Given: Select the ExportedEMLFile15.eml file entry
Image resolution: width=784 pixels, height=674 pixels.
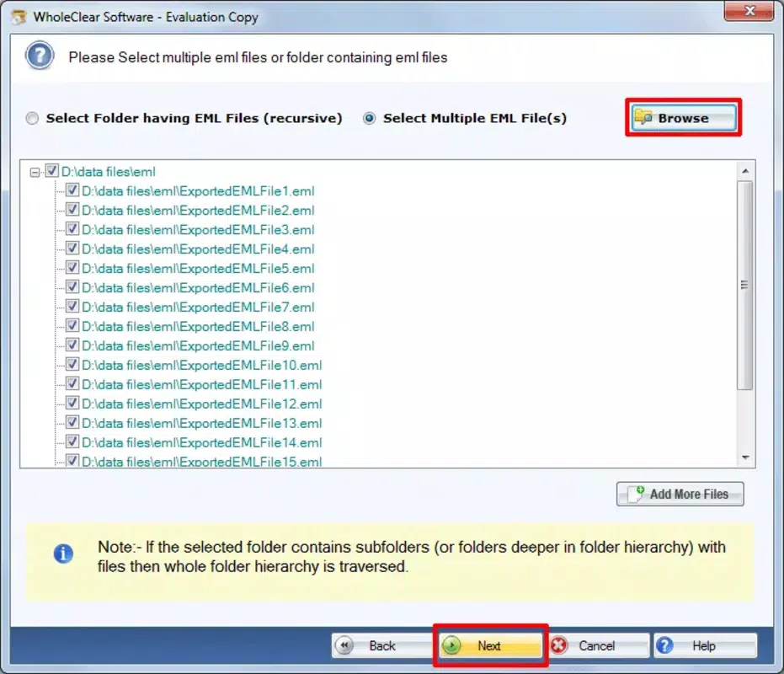Looking at the screenshot, I should [x=202, y=462].
